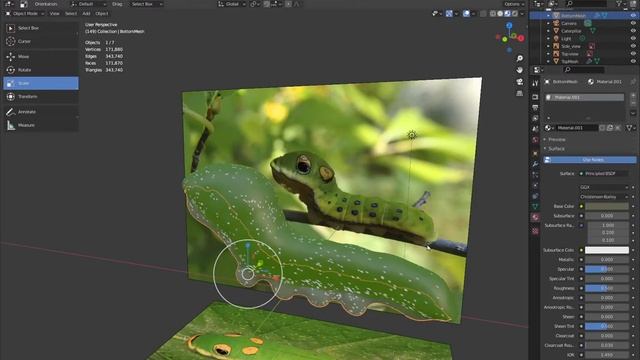Image resolution: width=640 pixels, height=360 pixels.
Task: Open the Modifiers wrench properties tab
Action: pos(535,164)
